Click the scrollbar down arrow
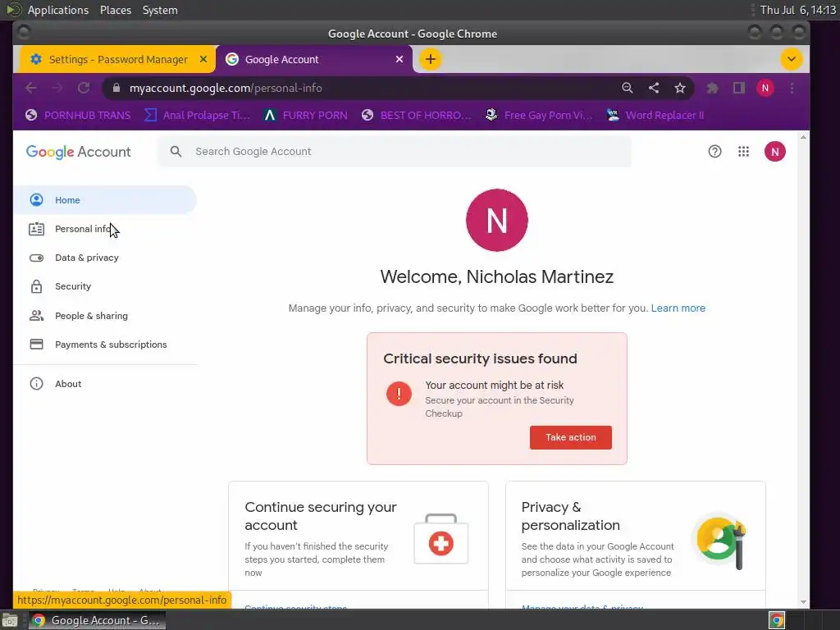 click(803, 602)
